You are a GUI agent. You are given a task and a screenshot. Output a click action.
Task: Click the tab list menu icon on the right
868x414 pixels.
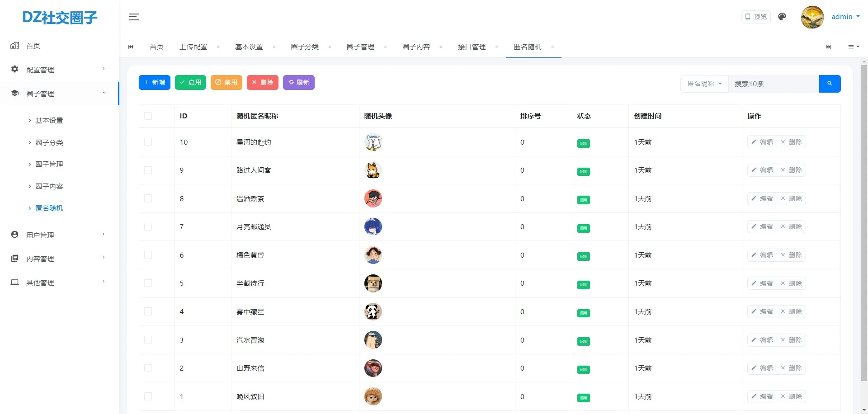[x=853, y=47]
